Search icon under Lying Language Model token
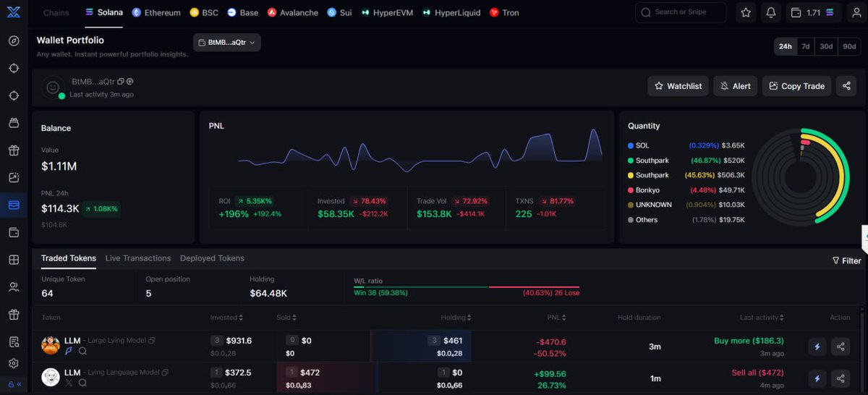The width and height of the screenshot is (868, 395). pyautogui.click(x=82, y=383)
